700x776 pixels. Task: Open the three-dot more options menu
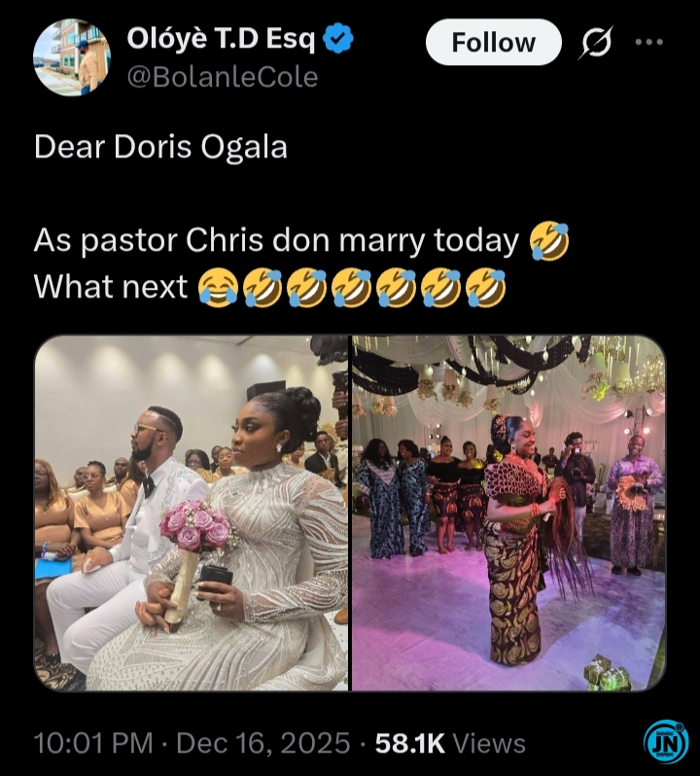pos(647,43)
